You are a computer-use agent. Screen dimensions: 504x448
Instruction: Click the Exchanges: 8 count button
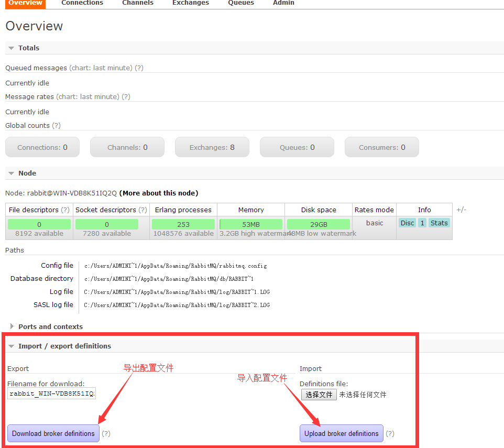(x=212, y=147)
